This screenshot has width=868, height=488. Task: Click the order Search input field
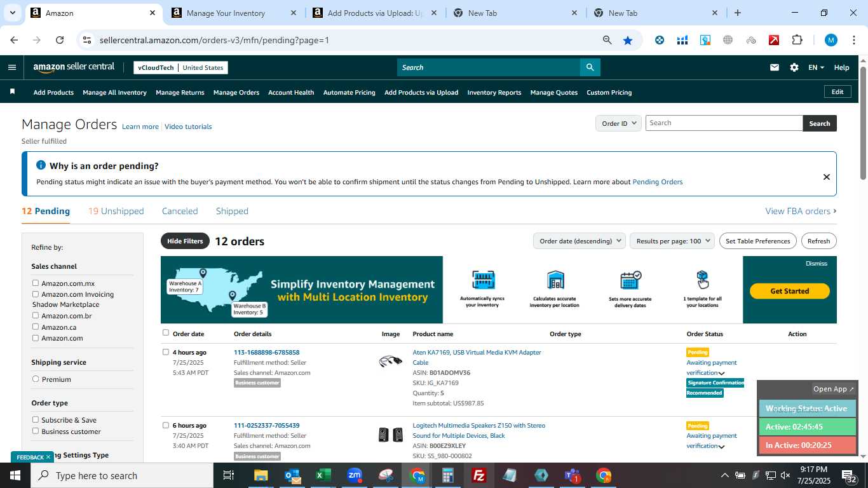(724, 123)
